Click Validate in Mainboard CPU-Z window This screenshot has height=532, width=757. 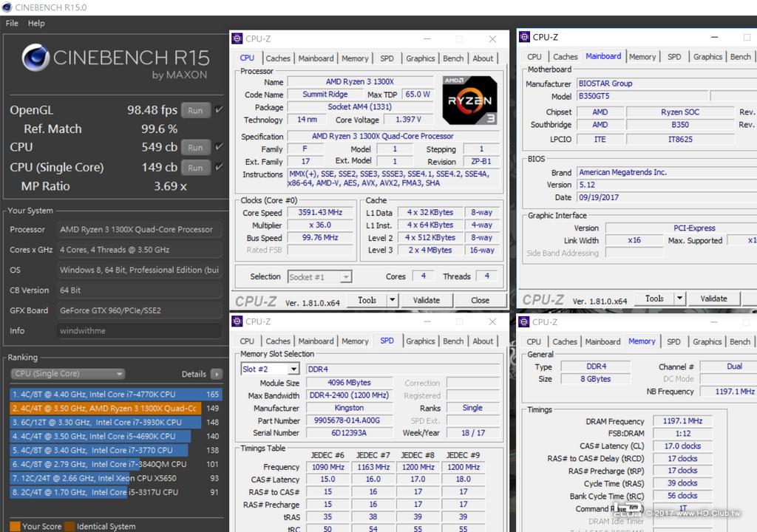[x=713, y=299]
